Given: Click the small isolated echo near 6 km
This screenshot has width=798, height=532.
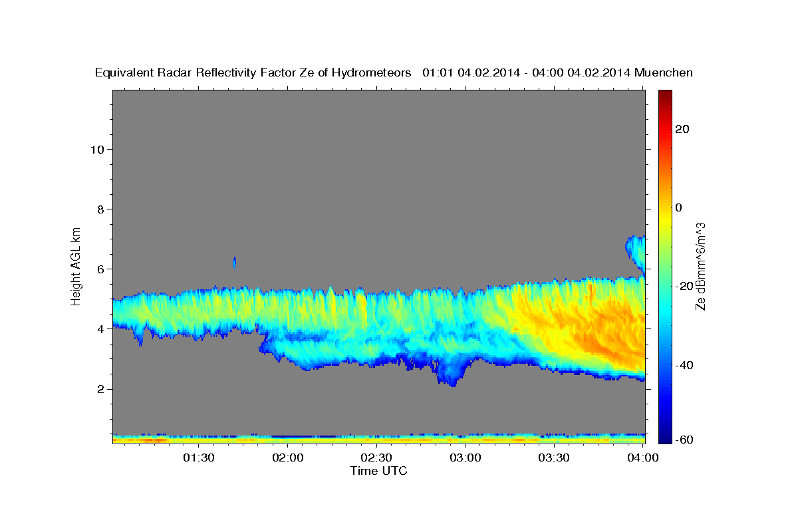Looking at the screenshot, I should click(234, 263).
